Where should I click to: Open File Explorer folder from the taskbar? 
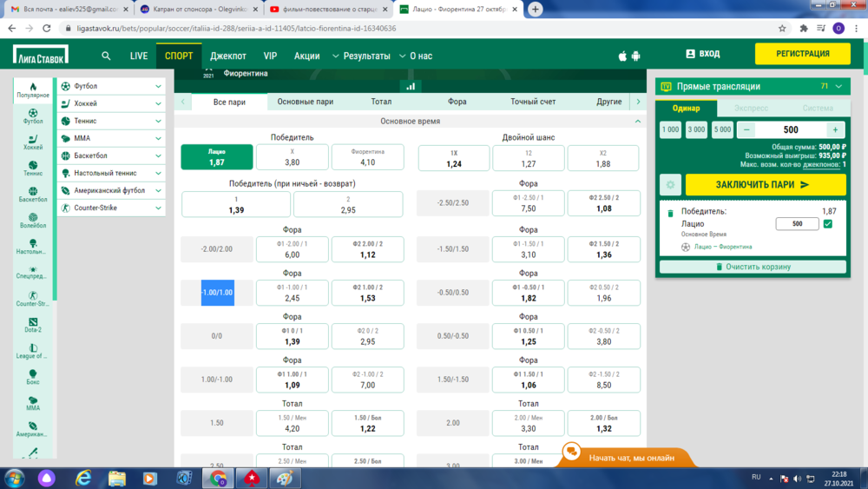point(117,478)
